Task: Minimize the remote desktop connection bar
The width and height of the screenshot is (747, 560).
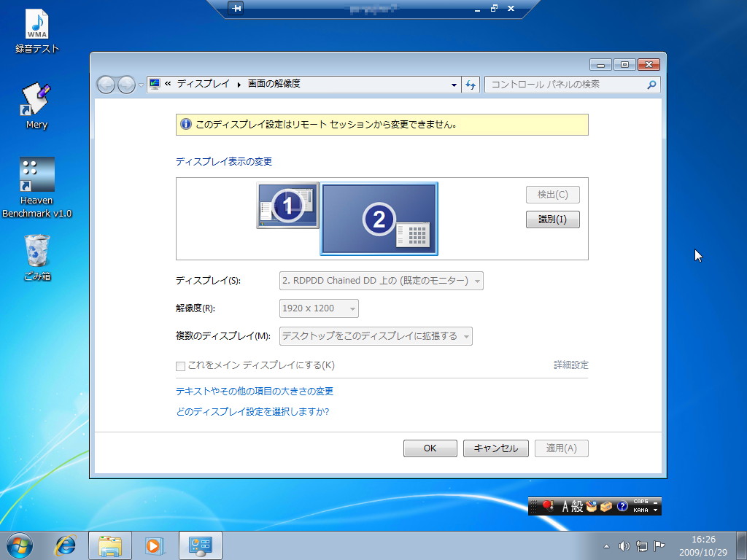Action: [477, 9]
